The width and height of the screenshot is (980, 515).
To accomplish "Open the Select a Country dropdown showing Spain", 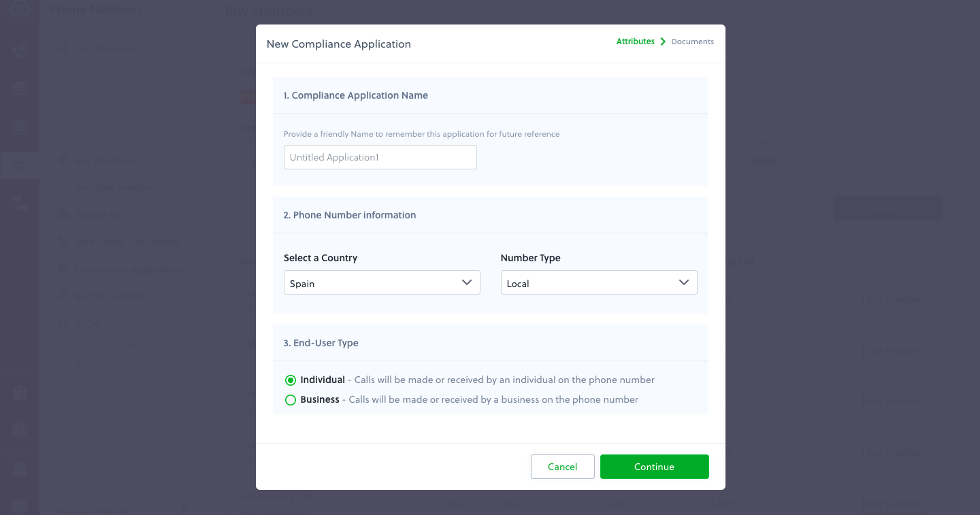I will (x=382, y=282).
